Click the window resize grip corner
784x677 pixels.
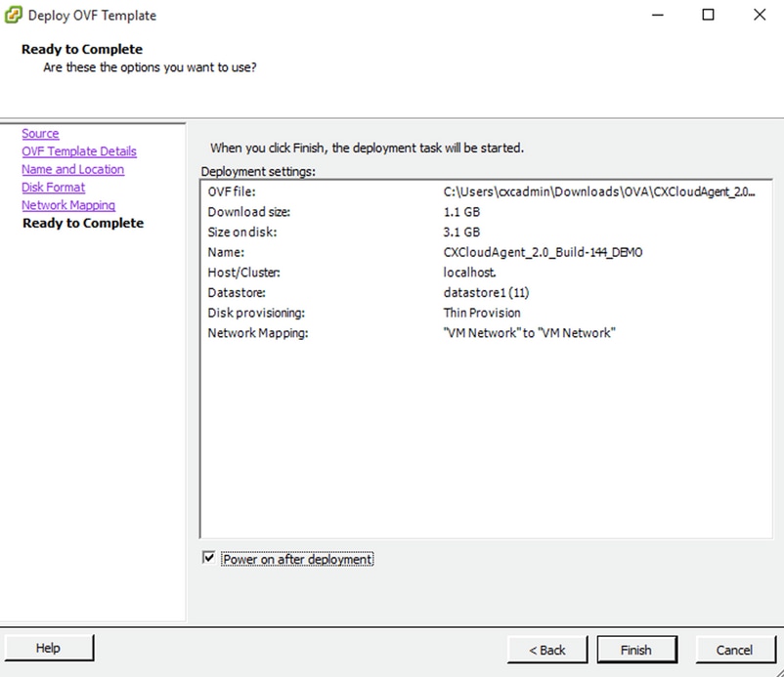coord(778,671)
